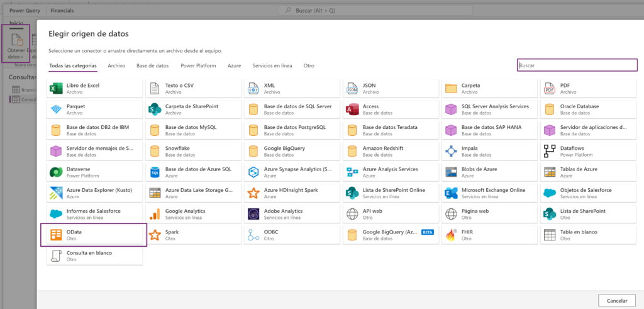Click the Carpeta de SharePoint icon
This screenshot has width=644, height=309.
(x=154, y=110)
